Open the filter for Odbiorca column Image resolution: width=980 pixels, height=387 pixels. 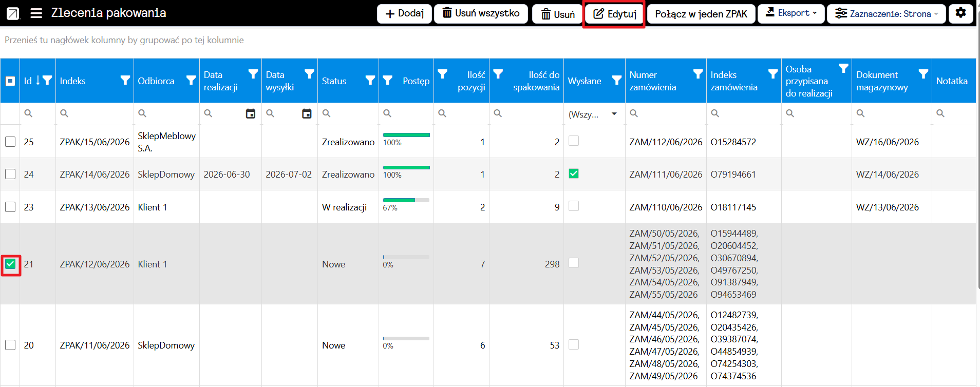191,80
